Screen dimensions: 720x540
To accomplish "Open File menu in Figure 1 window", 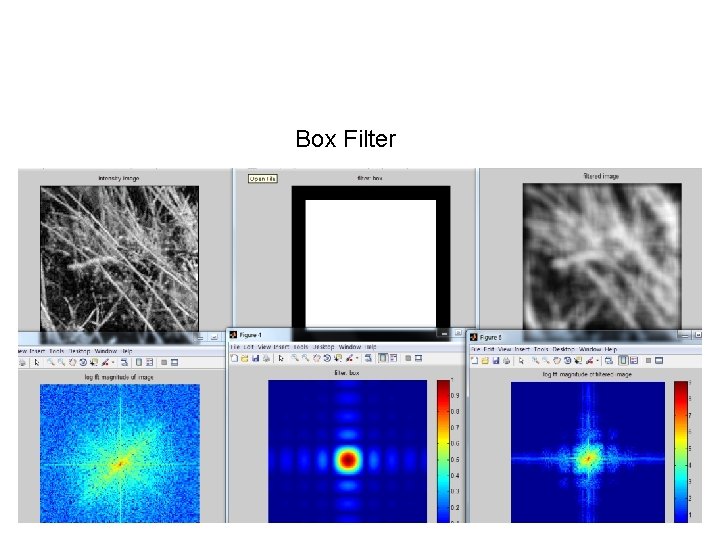I will tap(235, 347).
